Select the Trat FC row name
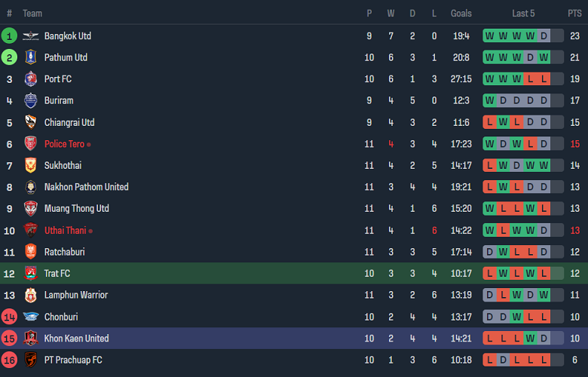The height and width of the screenshot is (377, 588). pos(57,274)
